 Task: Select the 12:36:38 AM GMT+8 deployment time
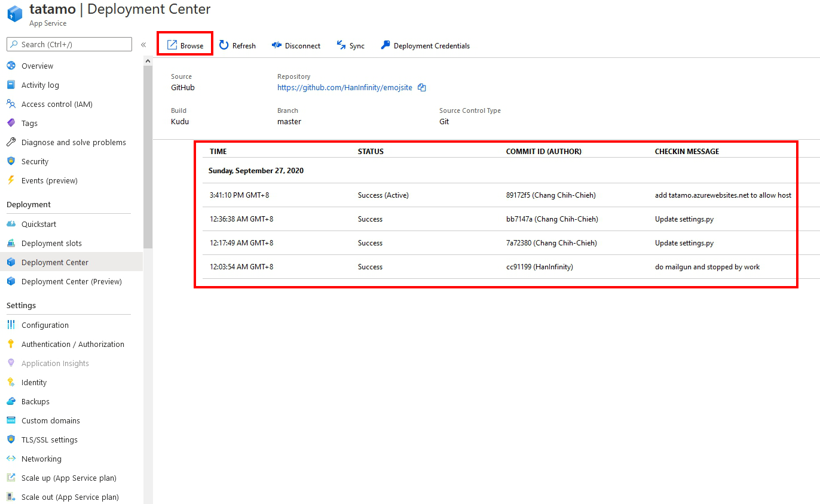coord(241,219)
